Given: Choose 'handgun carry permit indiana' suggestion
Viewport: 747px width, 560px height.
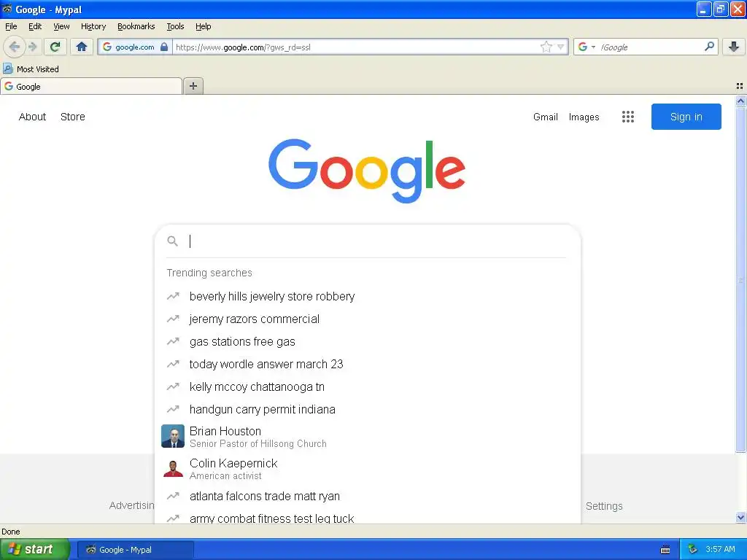Looking at the screenshot, I should tap(262, 409).
